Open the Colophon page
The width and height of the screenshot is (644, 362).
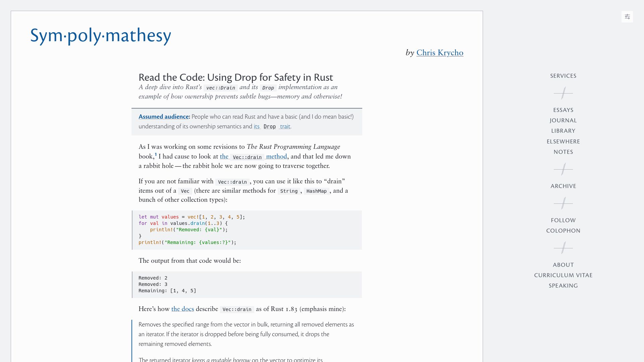[x=563, y=231]
